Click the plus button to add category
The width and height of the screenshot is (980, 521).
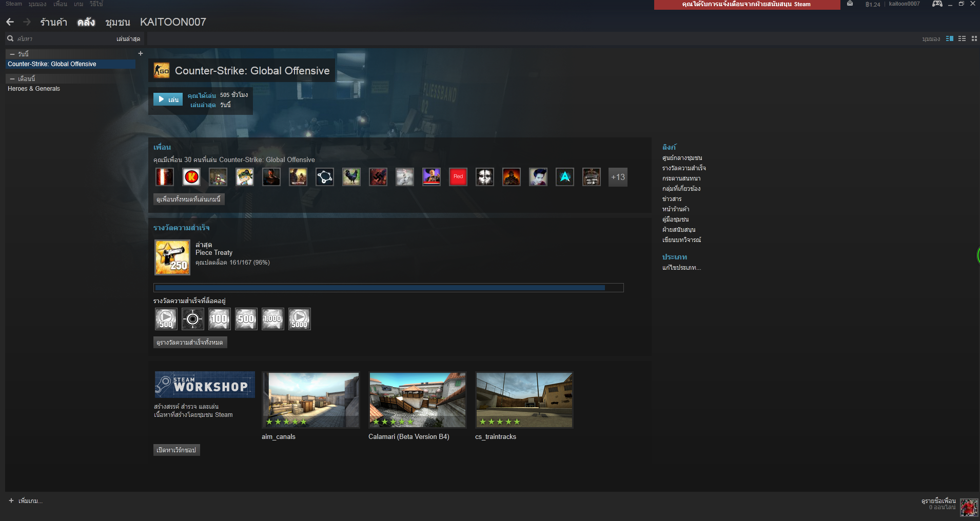[x=141, y=53]
